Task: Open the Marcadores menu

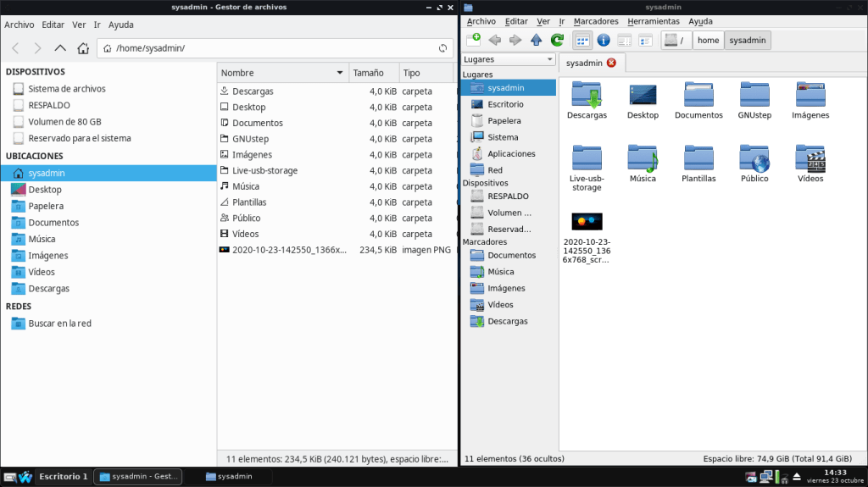Action: click(x=596, y=21)
